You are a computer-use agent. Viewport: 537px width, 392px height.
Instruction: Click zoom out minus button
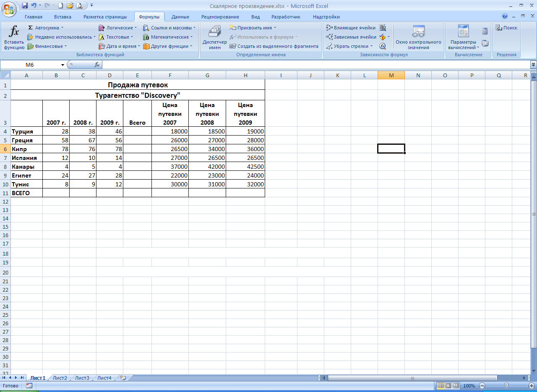tap(482, 386)
